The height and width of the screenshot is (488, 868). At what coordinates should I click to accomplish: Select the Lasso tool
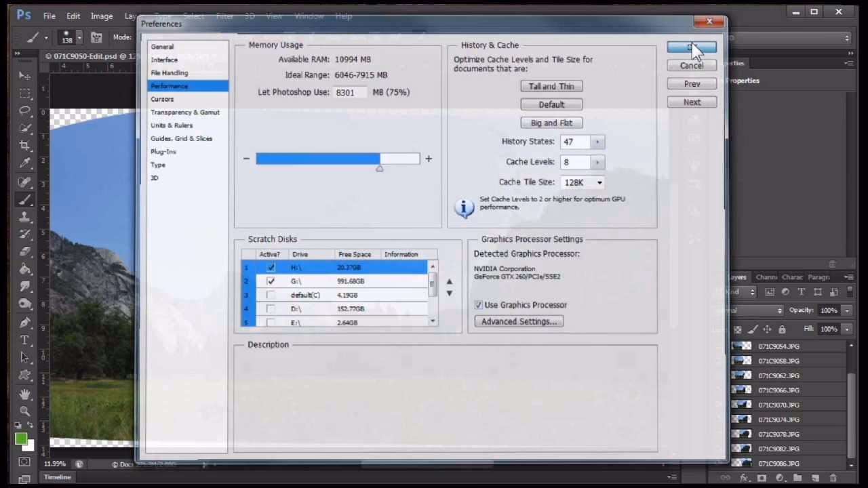tap(25, 110)
